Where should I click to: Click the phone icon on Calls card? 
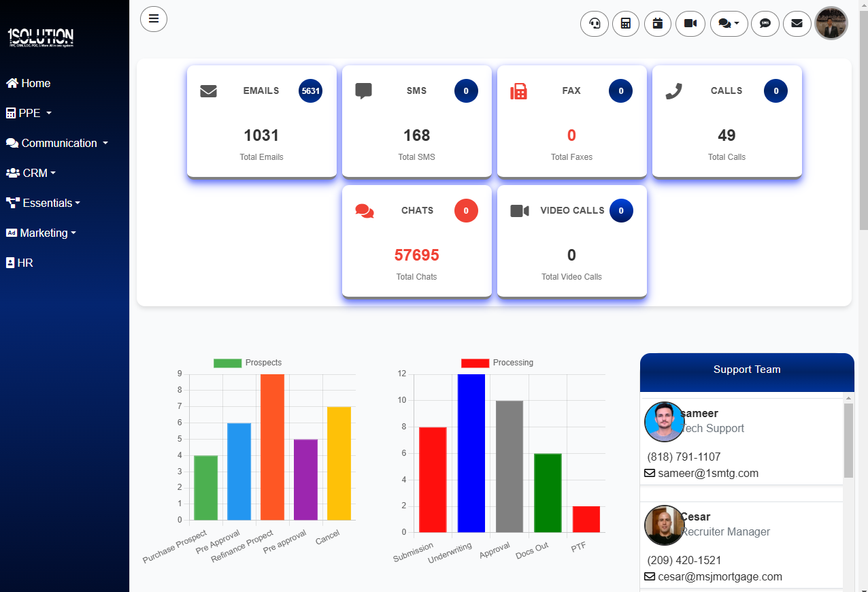673,91
